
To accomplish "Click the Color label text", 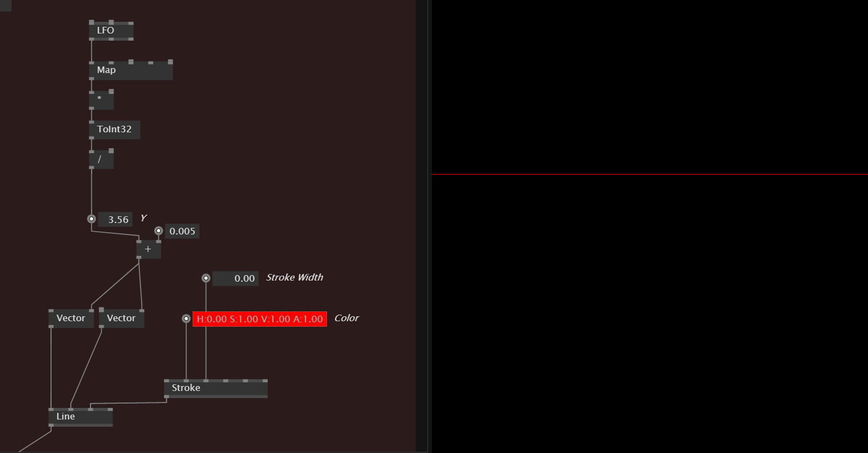I will coord(346,318).
